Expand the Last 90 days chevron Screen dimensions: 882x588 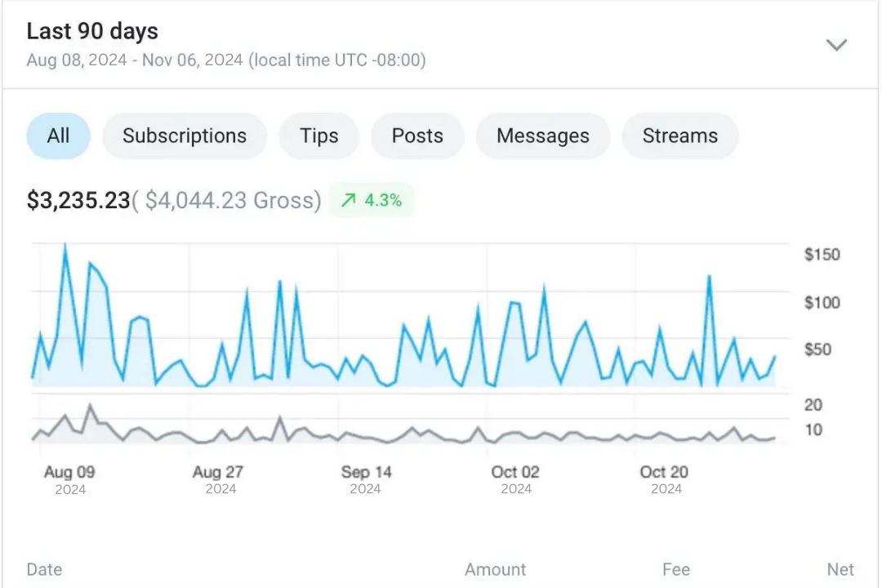point(836,45)
